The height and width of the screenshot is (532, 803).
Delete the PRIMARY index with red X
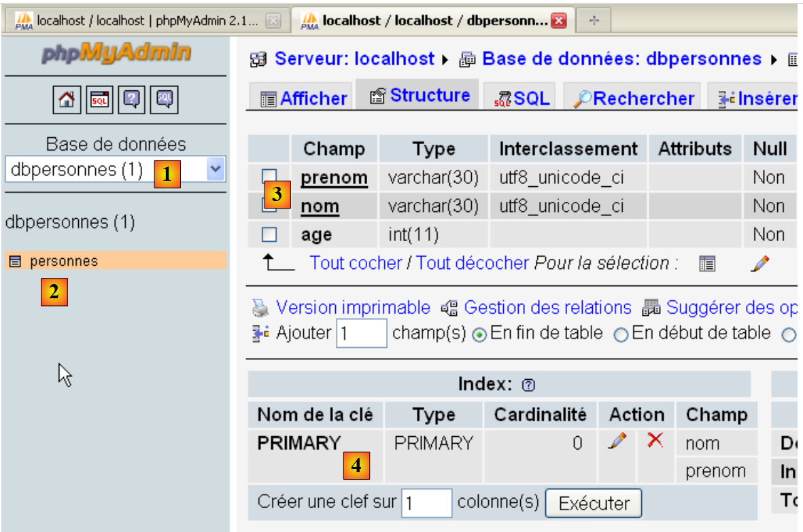tap(655, 441)
